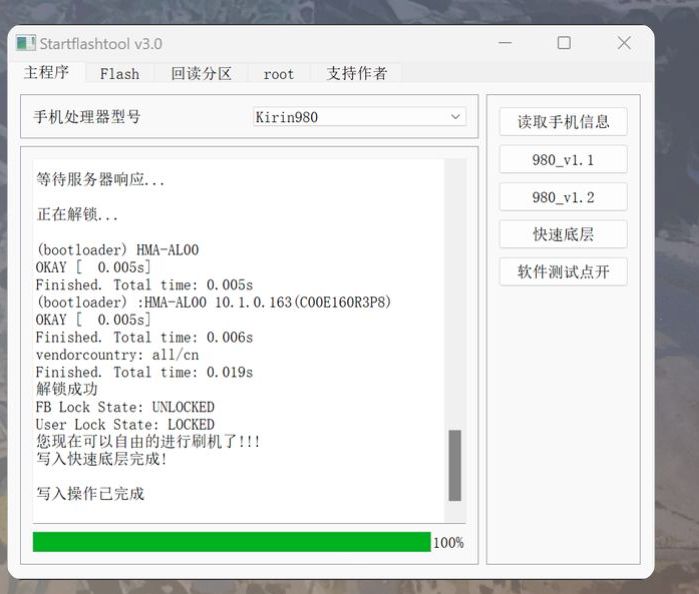Open the Flash tab

(x=120, y=73)
